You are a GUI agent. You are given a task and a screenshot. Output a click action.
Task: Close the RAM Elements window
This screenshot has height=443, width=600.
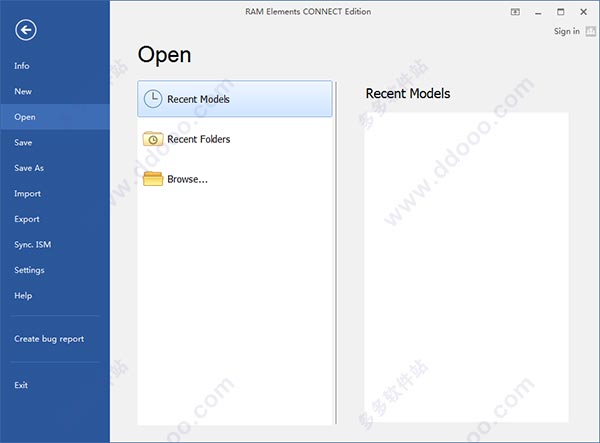click(584, 12)
